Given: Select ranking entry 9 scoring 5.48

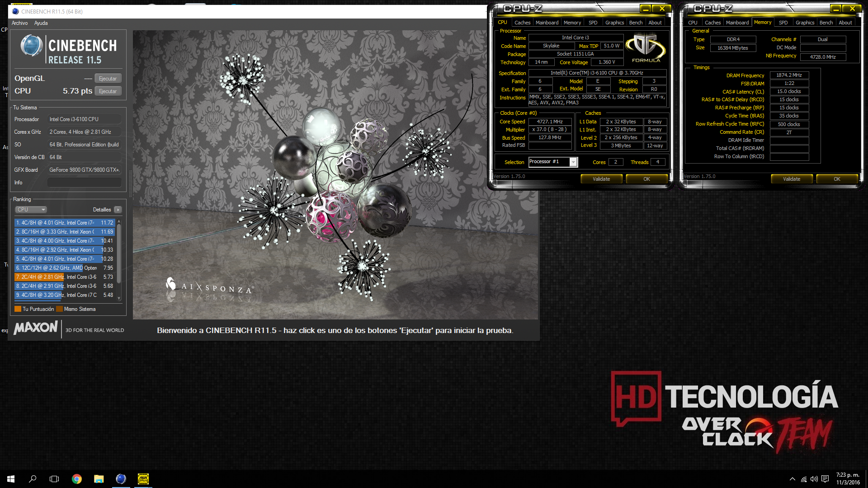Looking at the screenshot, I should pyautogui.click(x=65, y=295).
